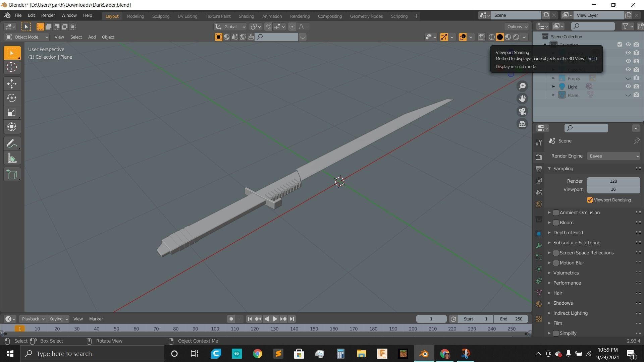The image size is (644, 362).
Task: Activate the Transform tool
Action: coord(12,127)
